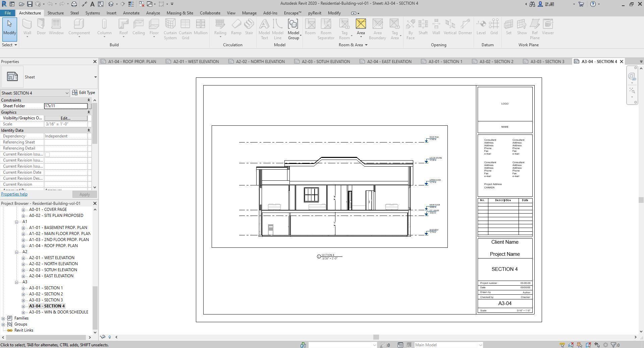The height and width of the screenshot is (348, 644).
Task: Click the Edit Type button
Action: [84, 93]
